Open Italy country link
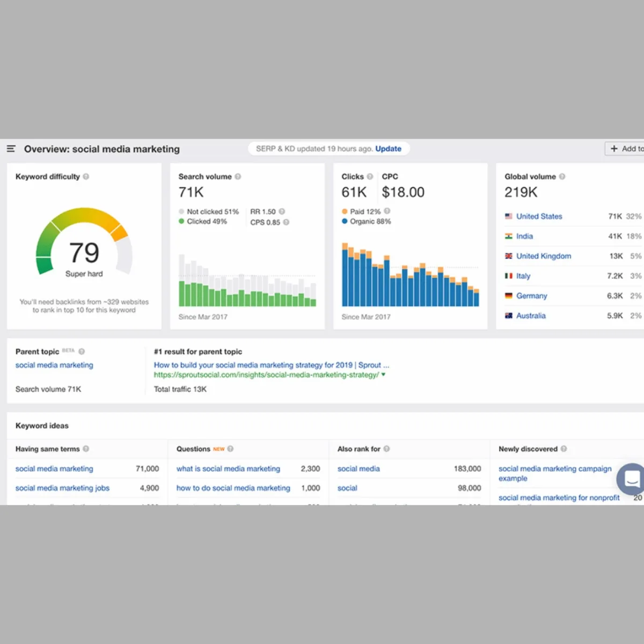The image size is (644, 644). pos(523,276)
